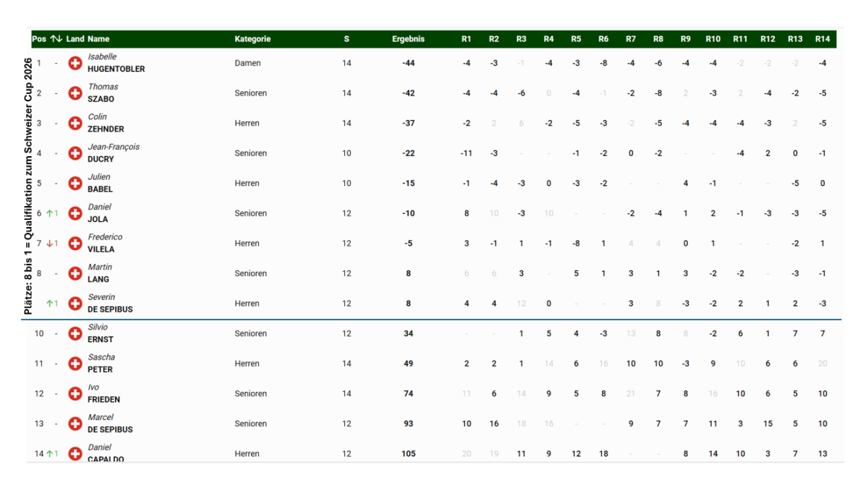Click green up arrow beside Severin De Sepibus

tap(50, 304)
